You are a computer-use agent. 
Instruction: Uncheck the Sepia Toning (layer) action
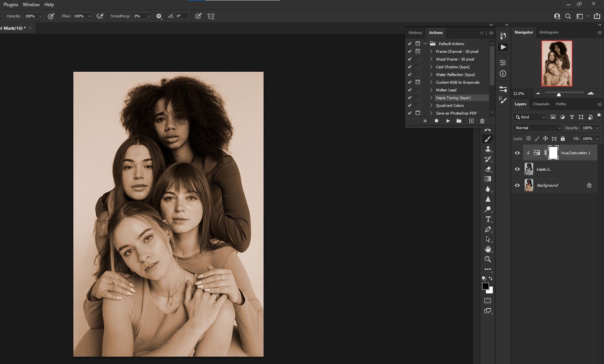tap(409, 98)
